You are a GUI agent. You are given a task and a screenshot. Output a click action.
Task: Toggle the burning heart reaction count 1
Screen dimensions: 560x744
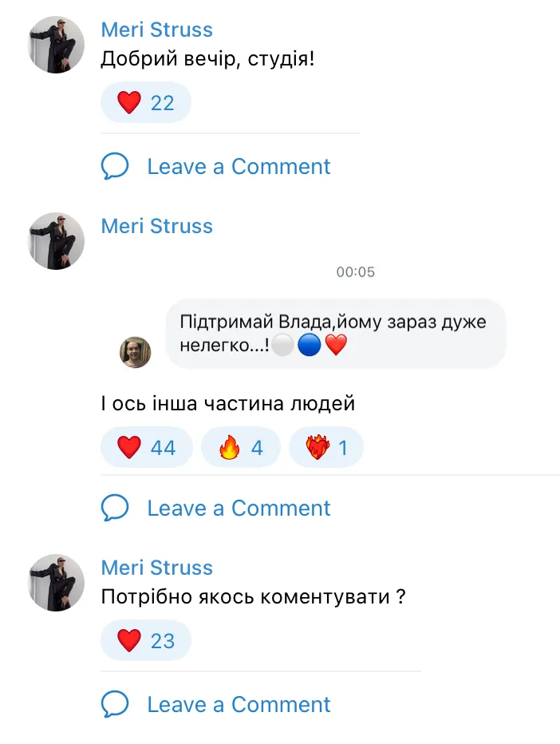[x=326, y=448]
